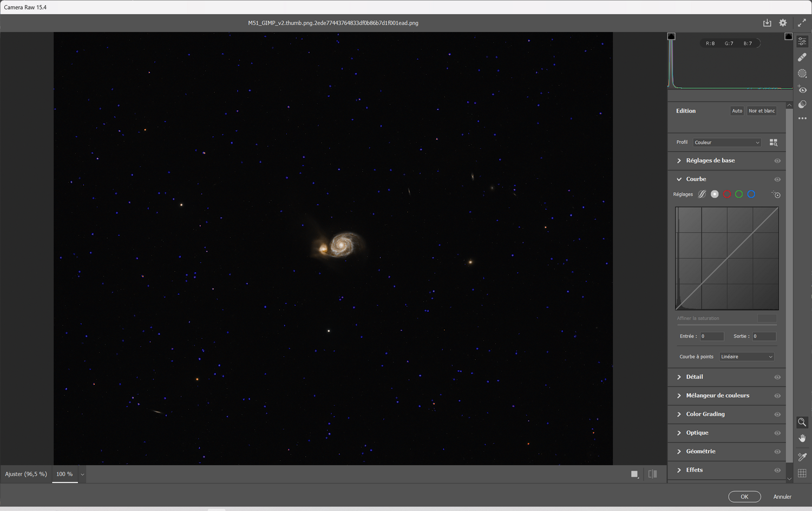Screen dimensions: 812x511
Task: Toggle full screen mode icon
Action: coord(802,23)
